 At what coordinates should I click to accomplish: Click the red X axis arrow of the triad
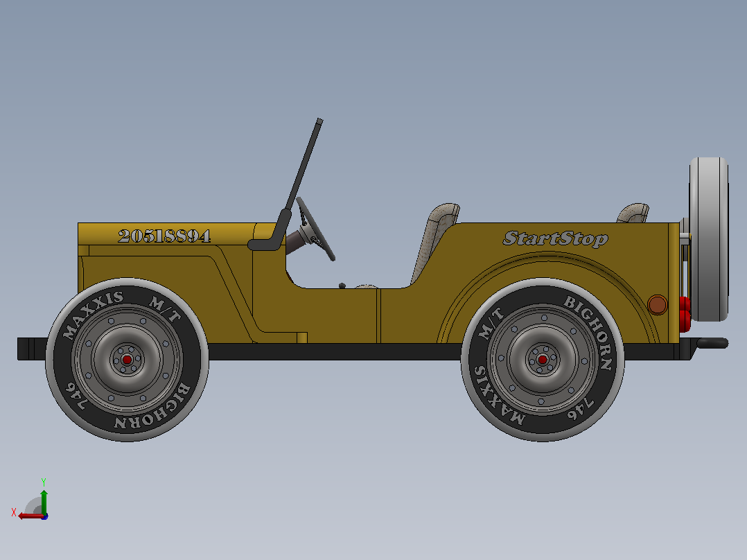coord(31,516)
